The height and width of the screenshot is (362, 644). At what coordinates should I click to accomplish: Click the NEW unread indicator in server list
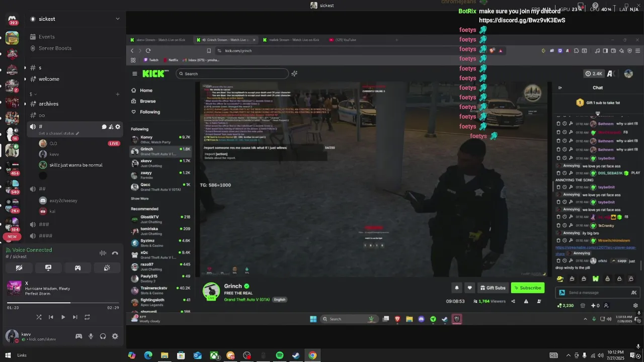point(12,236)
